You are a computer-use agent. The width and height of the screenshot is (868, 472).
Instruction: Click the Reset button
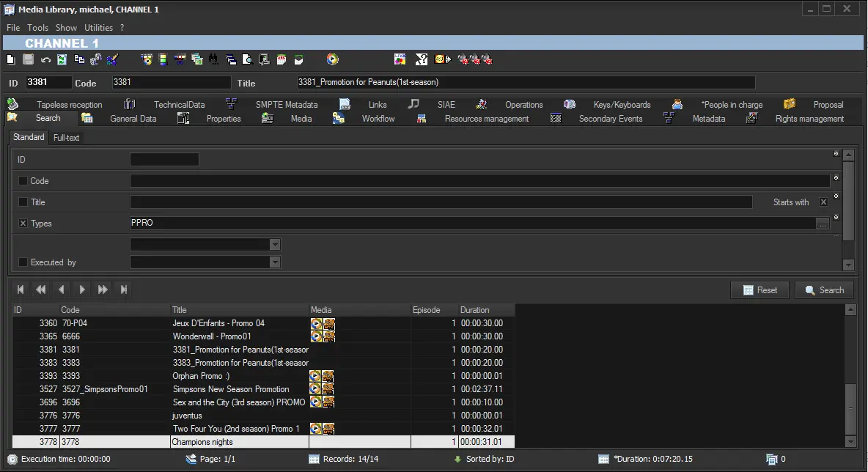pyautogui.click(x=759, y=290)
